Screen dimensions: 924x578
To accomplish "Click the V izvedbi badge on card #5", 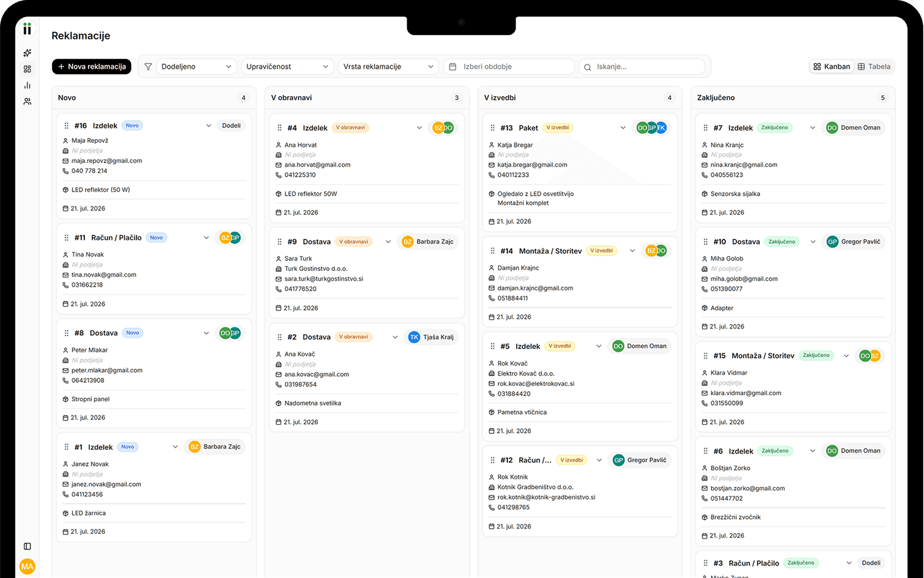I will point(560,346).
